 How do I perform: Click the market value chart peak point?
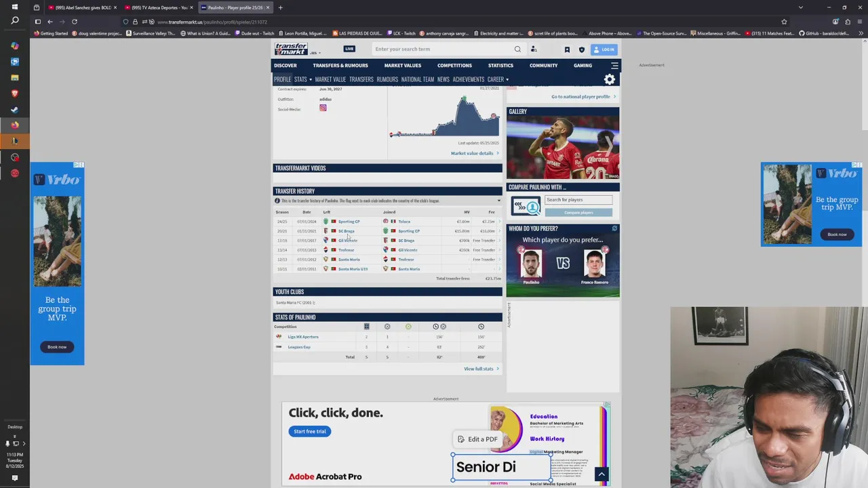coord(464,100)
